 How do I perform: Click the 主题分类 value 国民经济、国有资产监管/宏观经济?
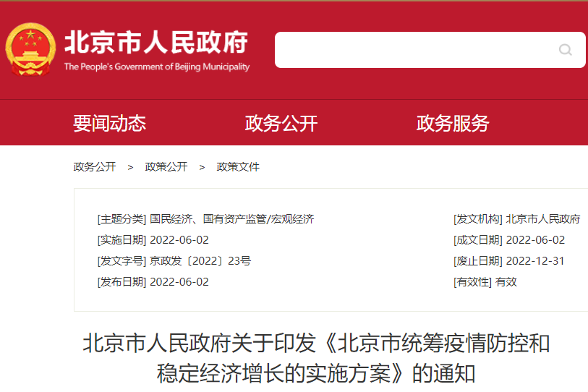click(x=231, y=219)
